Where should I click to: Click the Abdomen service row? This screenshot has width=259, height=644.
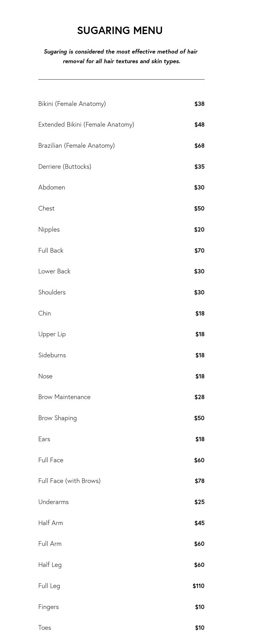point(52,187)
